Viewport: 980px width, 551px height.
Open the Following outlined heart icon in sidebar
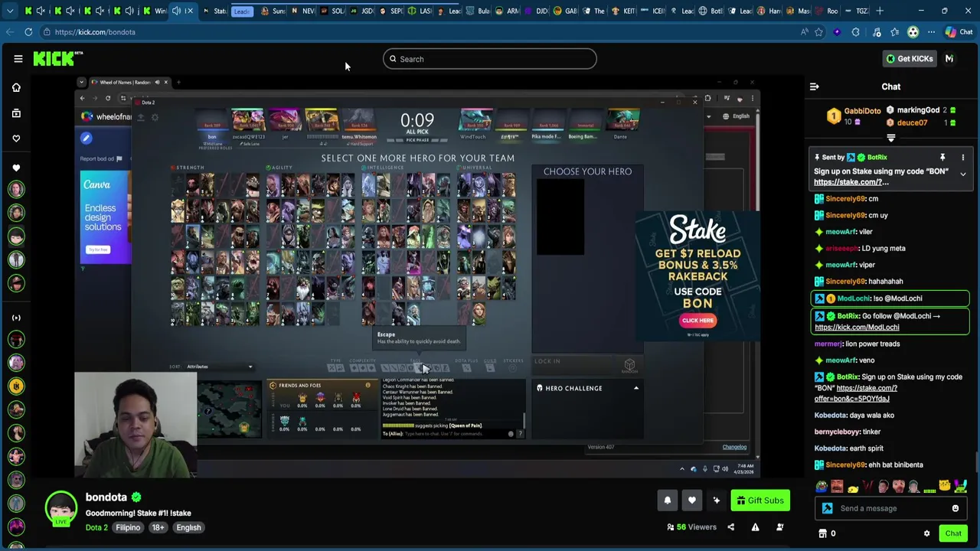[16, 139]
